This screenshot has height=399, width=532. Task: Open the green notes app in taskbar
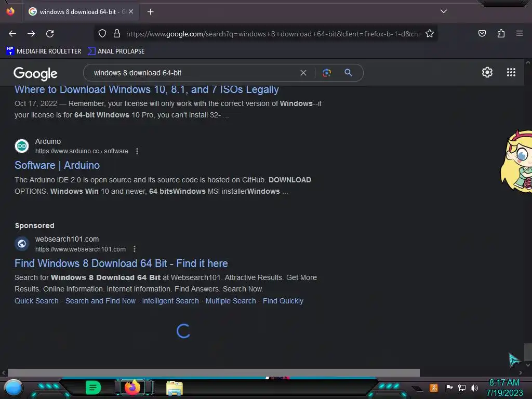[94, 388]
